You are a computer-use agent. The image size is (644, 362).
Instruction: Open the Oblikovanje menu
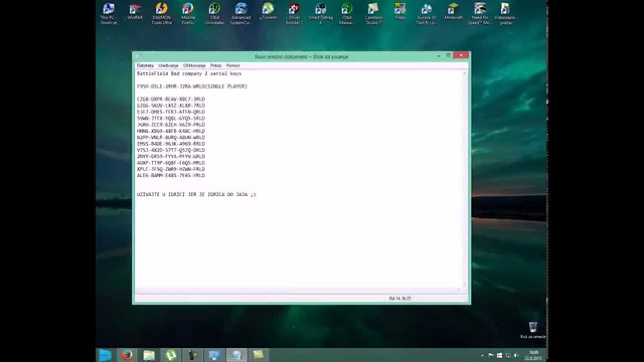coord(194,66)
